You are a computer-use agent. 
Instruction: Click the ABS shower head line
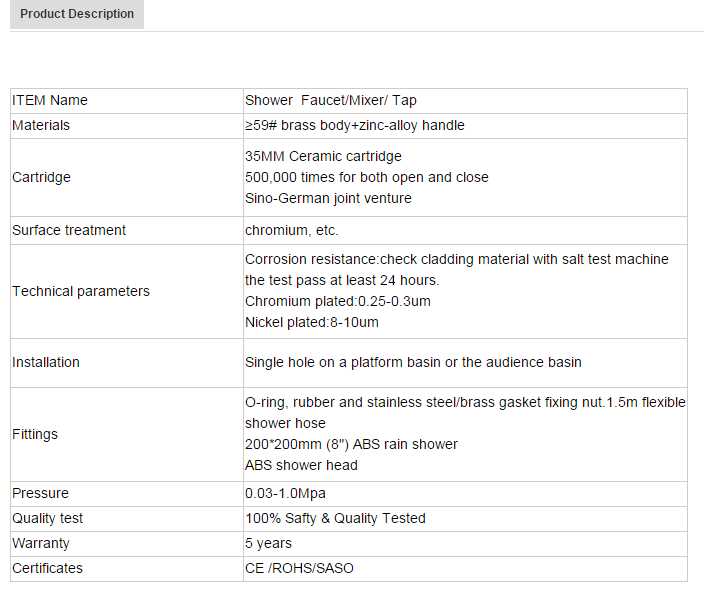point(301,465)
